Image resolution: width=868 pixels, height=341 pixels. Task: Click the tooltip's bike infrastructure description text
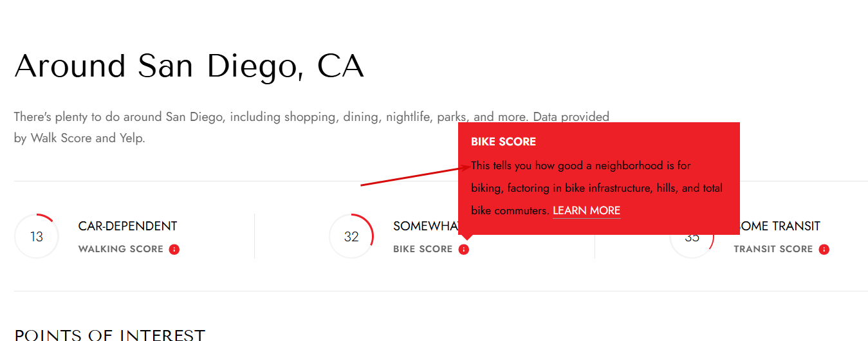(596, 188)
